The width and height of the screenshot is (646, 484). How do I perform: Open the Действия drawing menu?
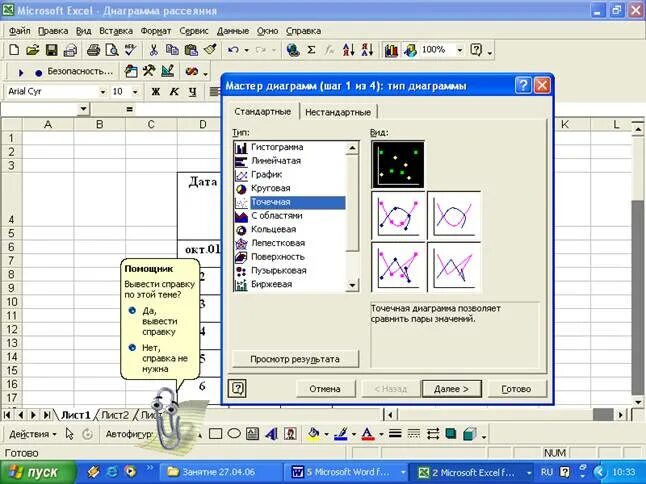[32, 434]
